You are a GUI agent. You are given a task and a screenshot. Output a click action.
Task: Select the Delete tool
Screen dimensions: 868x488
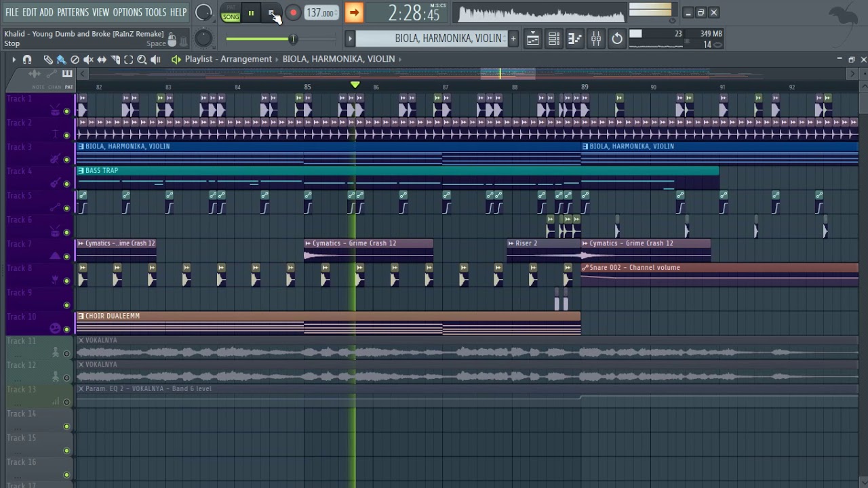coord(75,60)
